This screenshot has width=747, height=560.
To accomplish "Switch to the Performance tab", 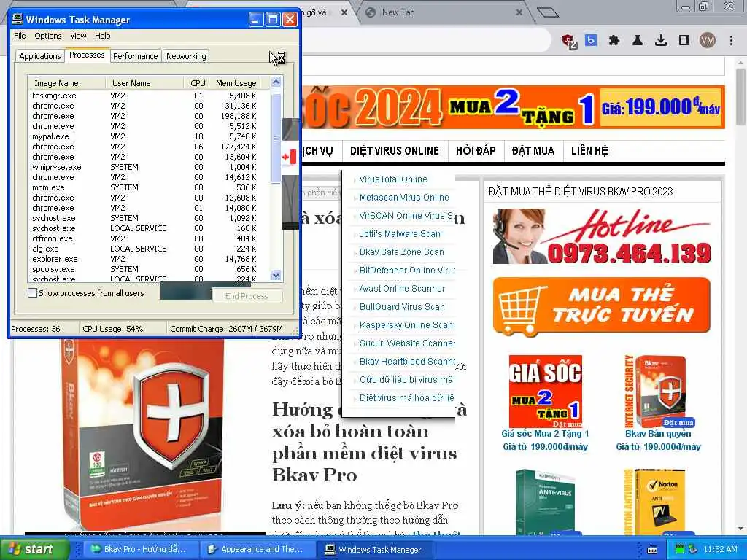I will (135, 56).
